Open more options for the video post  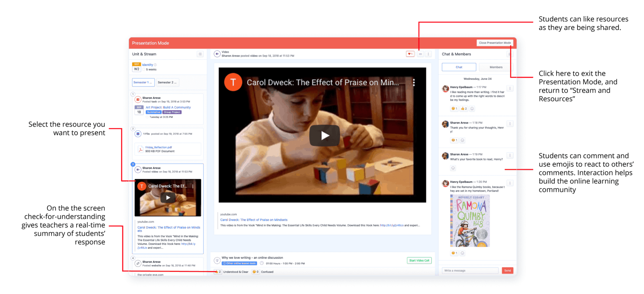428,54
